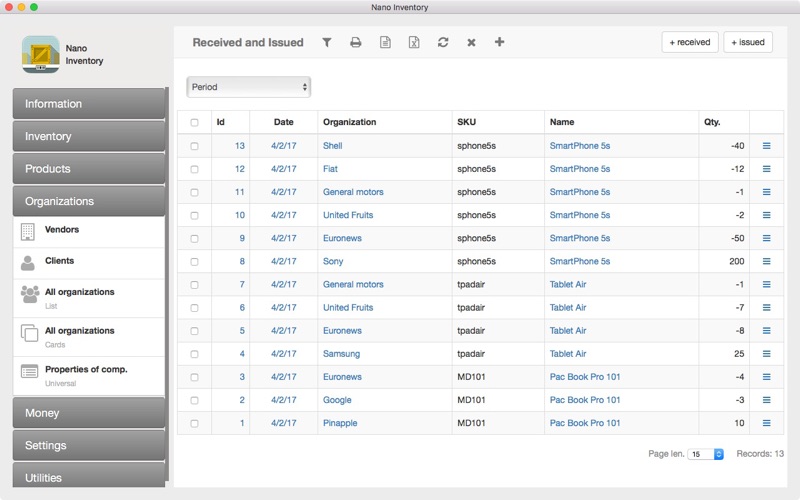800x500 pixels.
Task: Check the box for record Id 10
Action: click(194, 216)
